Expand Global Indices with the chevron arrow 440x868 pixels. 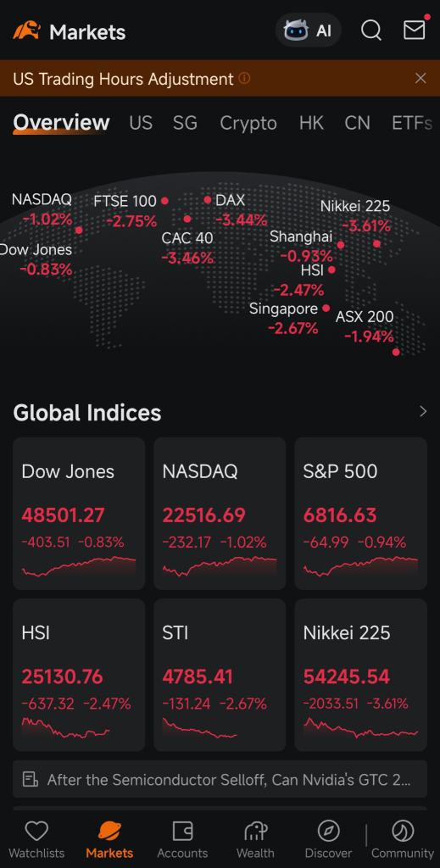click(x=423, y=411)
